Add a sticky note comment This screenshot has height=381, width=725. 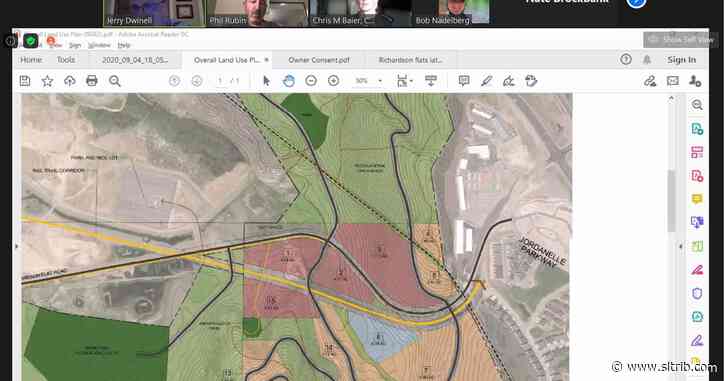pos(464,81)
